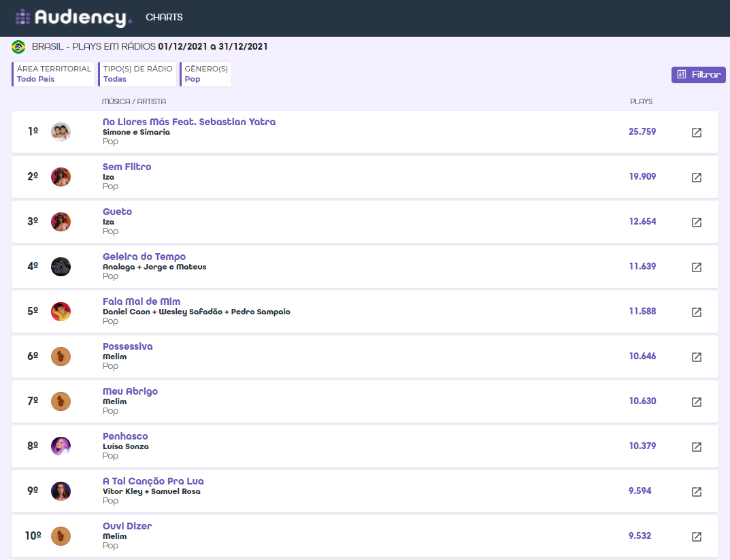This screenshot has height=560, width=730.
Task: Open external link for Possessiva
Action: [x=697, y=357]
